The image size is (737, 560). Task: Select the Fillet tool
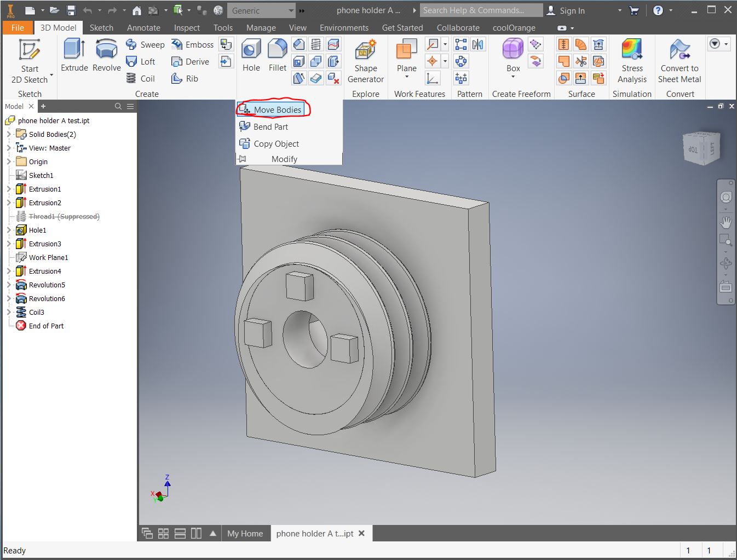277,55
